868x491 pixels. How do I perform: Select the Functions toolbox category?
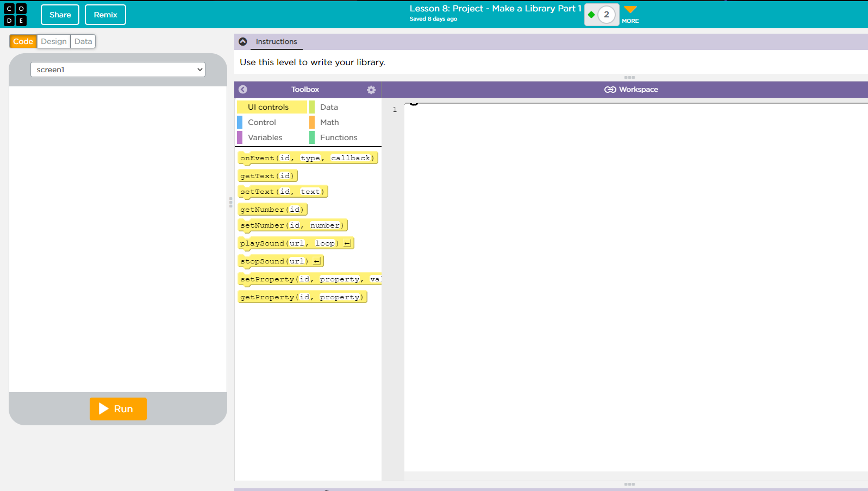tap(345, 137)
